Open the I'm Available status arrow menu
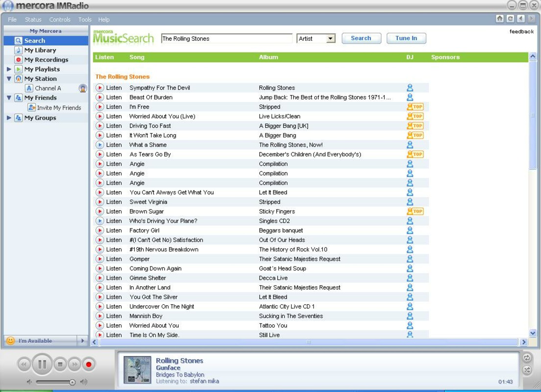The image size is (541, 392). click(82, 341)
